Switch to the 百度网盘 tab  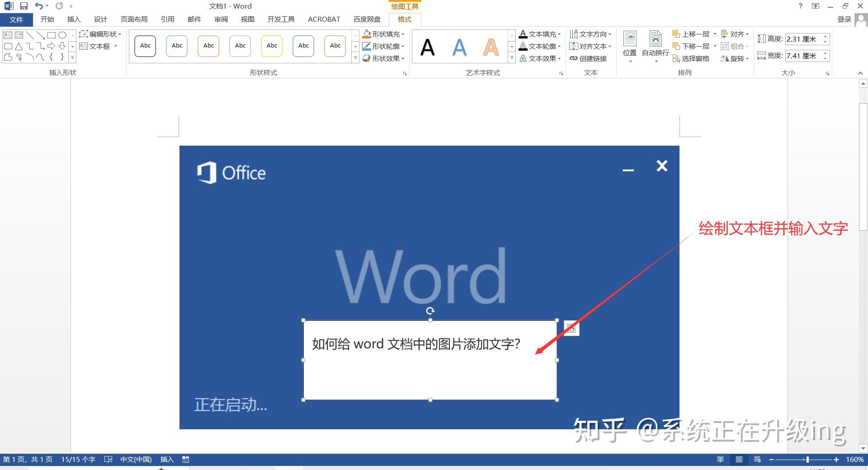pos(367,19)
